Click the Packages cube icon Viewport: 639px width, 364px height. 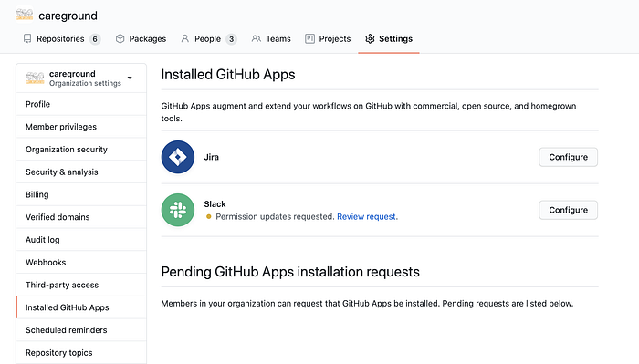click(x=120, y=38)
